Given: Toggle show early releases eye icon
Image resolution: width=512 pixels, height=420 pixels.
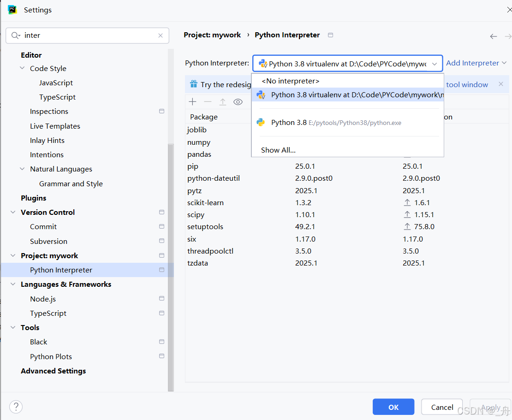Looking at the screenshot, I should click(x=238, y=102).
